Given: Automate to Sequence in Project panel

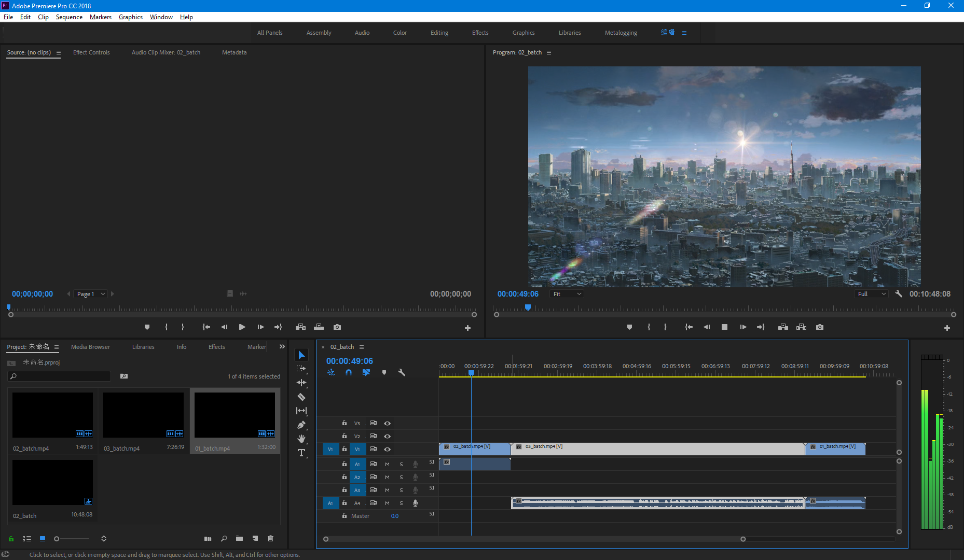Looking at the screenshot, I should [x=208, y=539].
